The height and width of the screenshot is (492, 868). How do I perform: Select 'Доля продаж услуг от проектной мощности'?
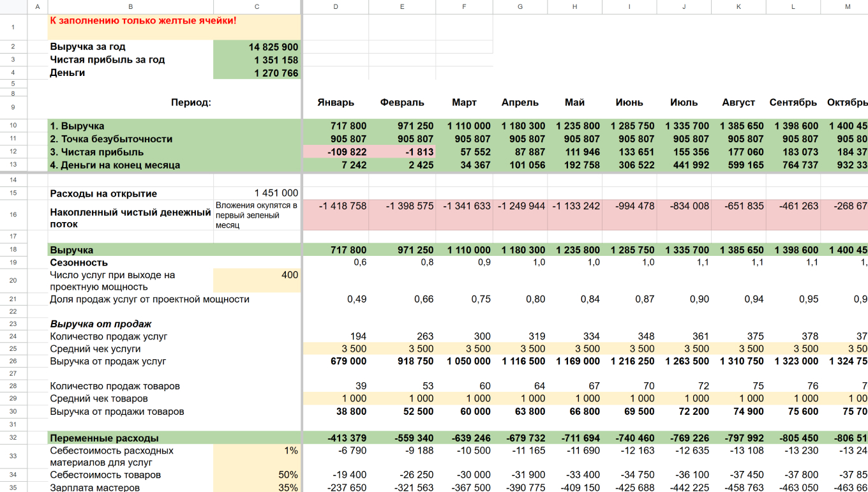(x=149, y=299)
